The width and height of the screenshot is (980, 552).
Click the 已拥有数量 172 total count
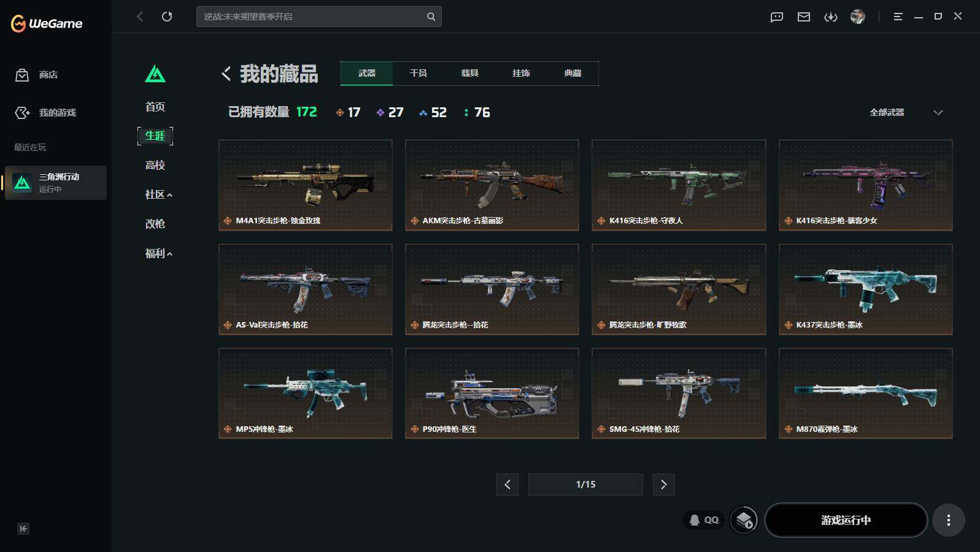pyautogui.click(x=272, y=112)
